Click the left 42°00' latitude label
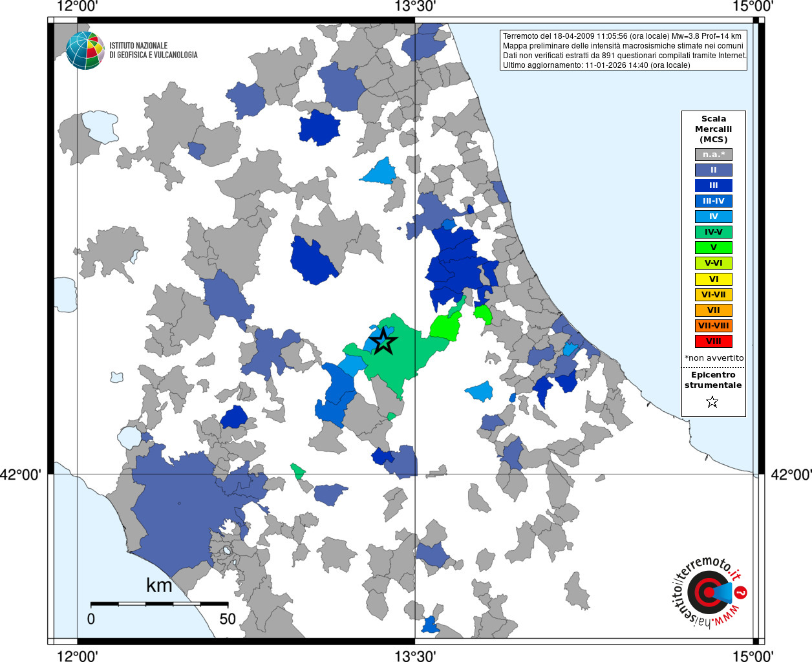Image resolution: width=812 pixels, height=662 pixels. pos(21,475)
